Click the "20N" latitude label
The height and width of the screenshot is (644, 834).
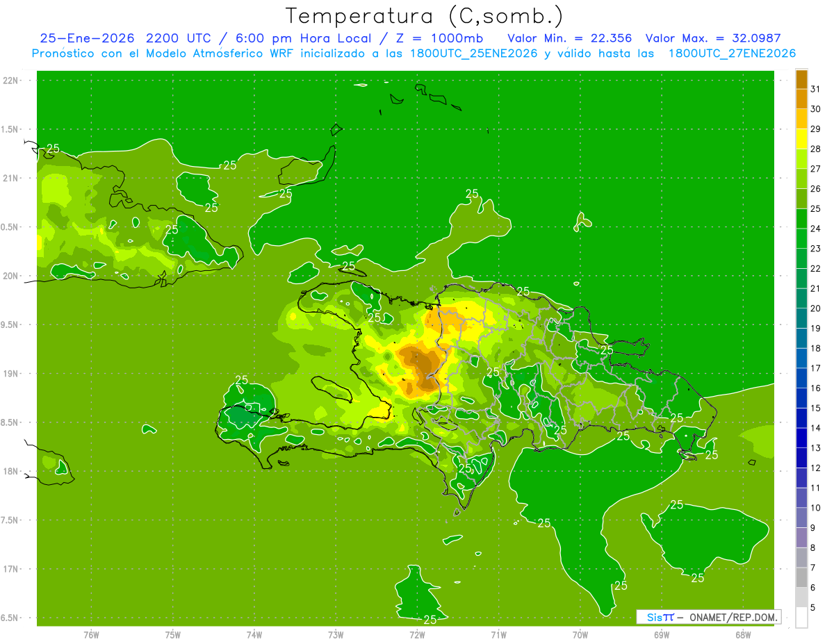point(12,276)
